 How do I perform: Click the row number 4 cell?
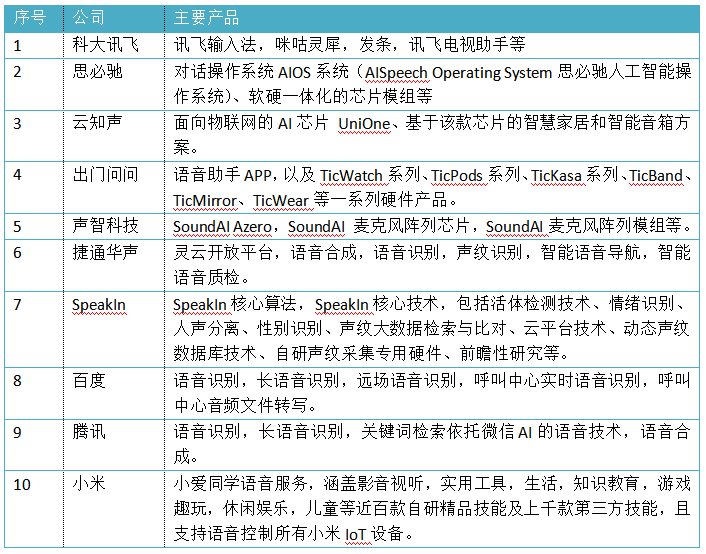point(34,187)
